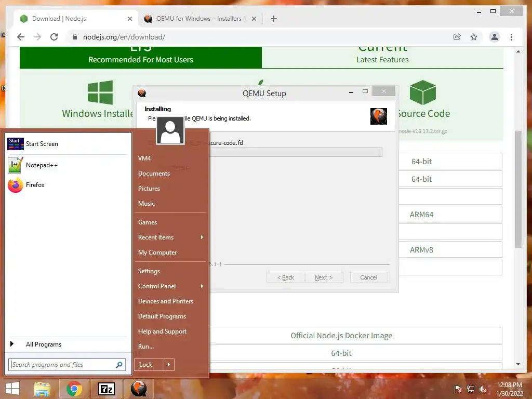Click the site lock icon
The height and width of the screenshot is (399, 532).
75,37
